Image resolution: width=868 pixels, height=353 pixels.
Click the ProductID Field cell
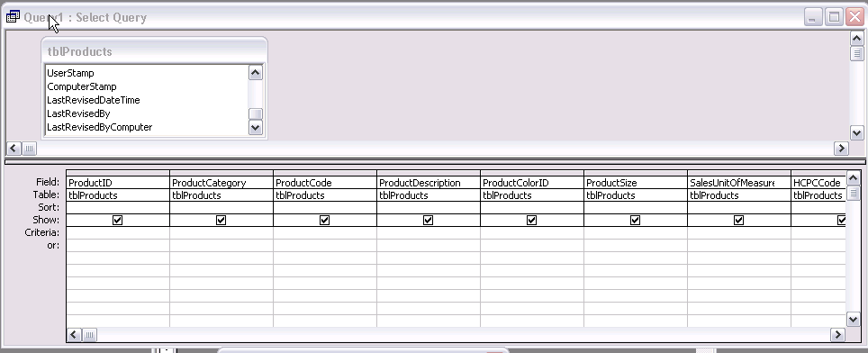[118, 183]
